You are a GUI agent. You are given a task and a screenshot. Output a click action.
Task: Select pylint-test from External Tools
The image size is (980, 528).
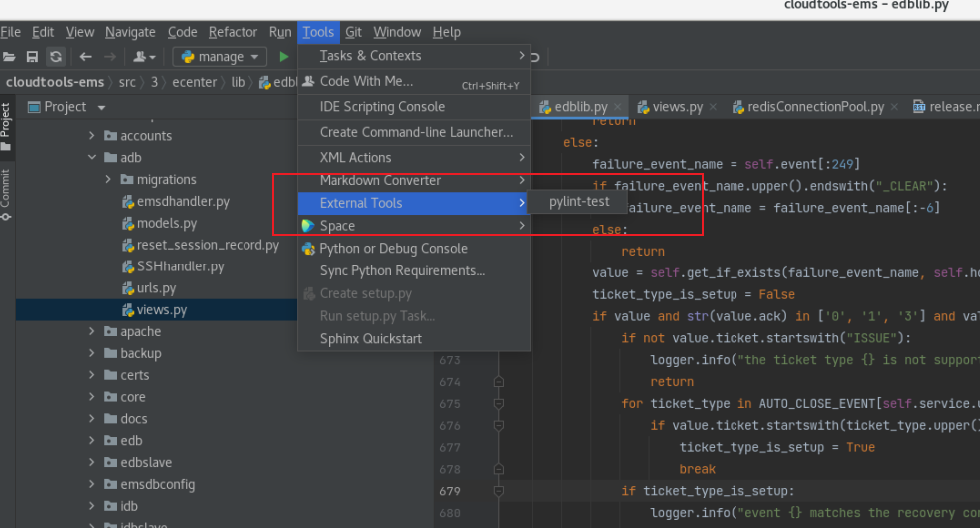[579, 202]
